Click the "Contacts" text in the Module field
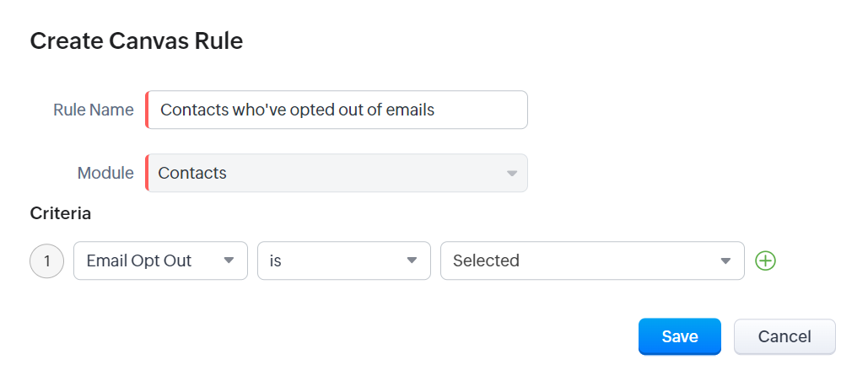The width and height of the screenshot is (868, 365). [192, 174]
